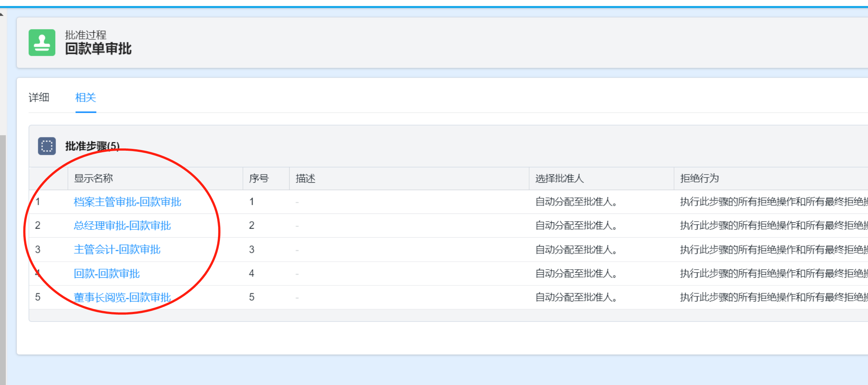The height and width of the screenshot is (385, 868).
Task: Click 自动分配至批准人。 in the 主管会计 row
Action: click(576, 249)
